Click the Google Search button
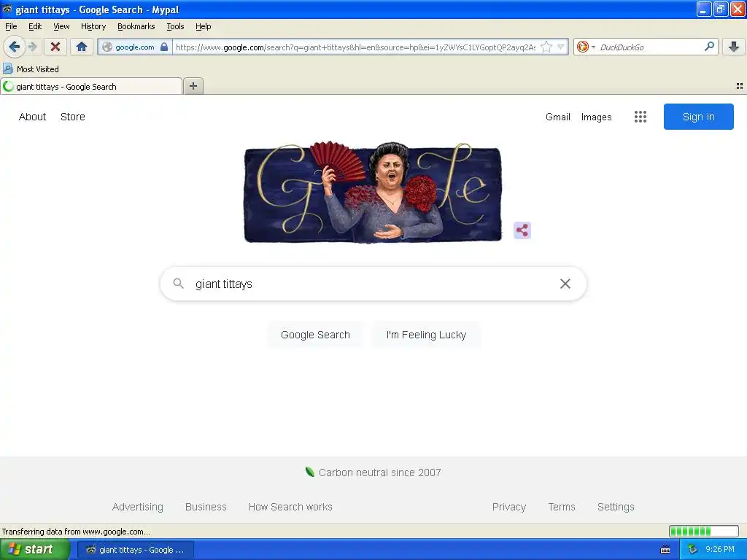 point(315,335)
